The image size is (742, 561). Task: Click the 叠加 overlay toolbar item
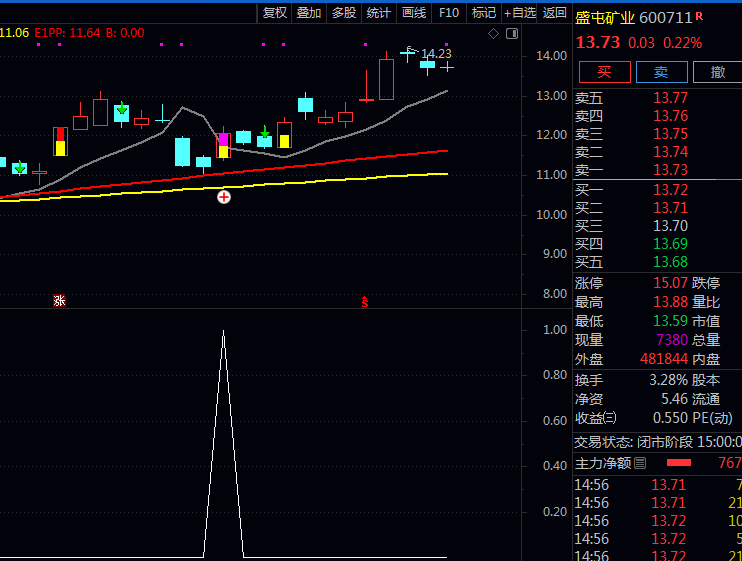pyautogui.click(x=309, y=13)
